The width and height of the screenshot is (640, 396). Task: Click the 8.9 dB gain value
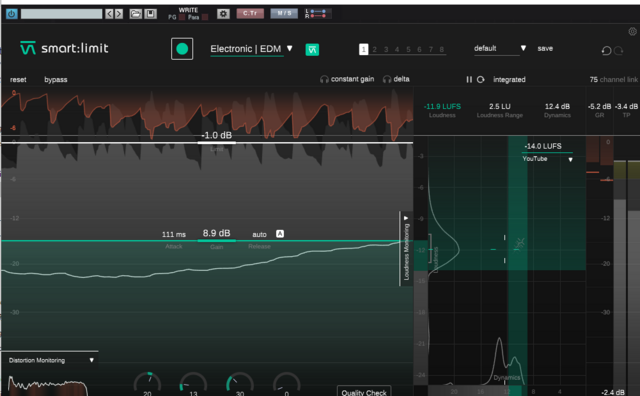[216, 233]
